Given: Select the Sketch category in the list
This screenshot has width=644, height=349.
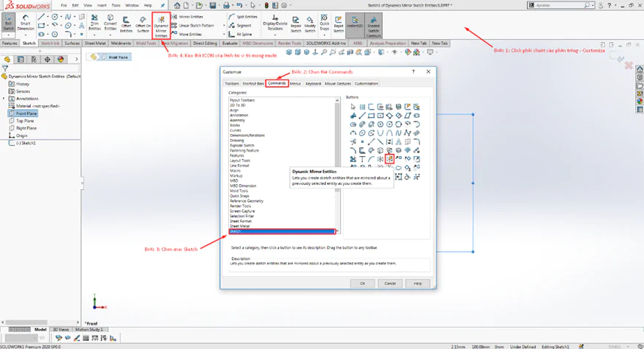Looking at the screenshot, I should [282, 231].
